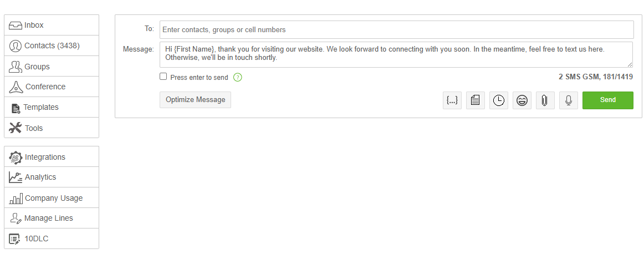Click the merge fields curly braces icon
This screenshot has width=644, height=269.
coord(452,100)
